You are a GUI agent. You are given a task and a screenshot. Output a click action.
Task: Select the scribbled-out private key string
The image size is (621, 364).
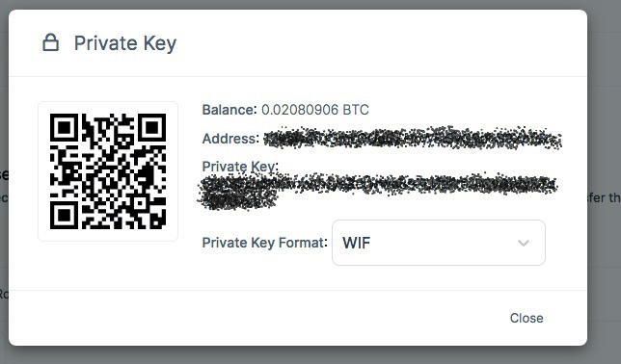tap(378, 191)
